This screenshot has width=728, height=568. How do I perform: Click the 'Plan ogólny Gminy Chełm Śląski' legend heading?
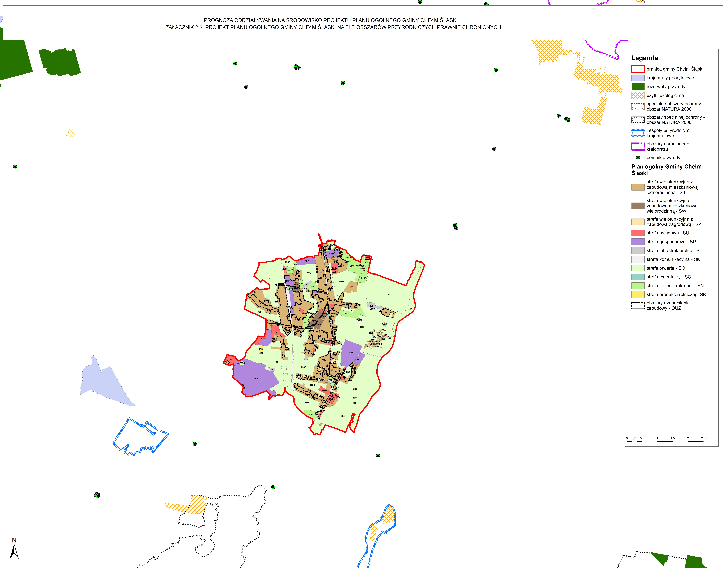point(666,170)
